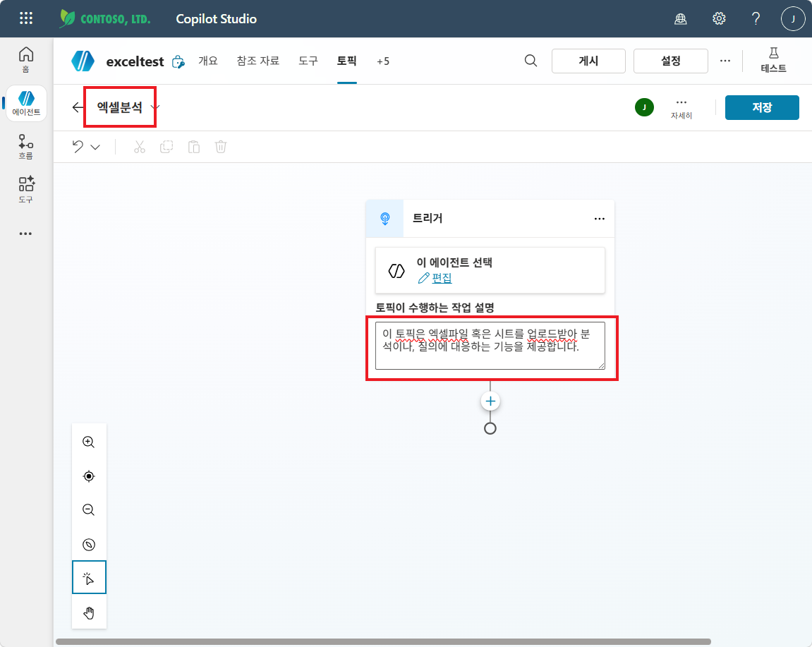Copy the selected node
Image resolution: width=812 pixels, height=647 pixels.
coord(166,147)
